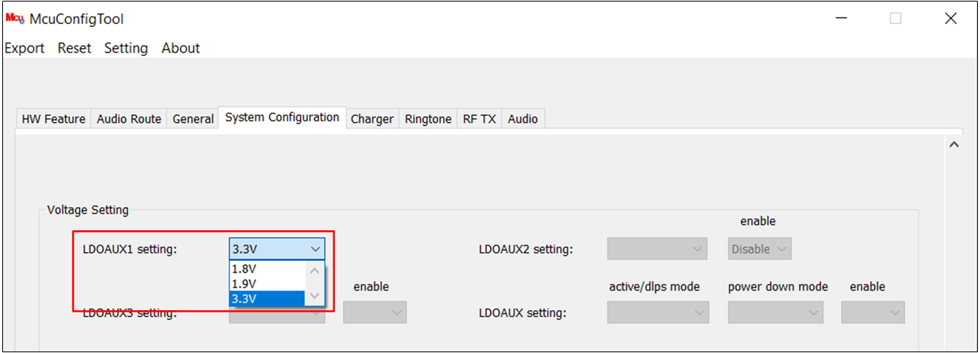
Task: Click the McuConfigTool app icon in title bar
Action: point(15,19)
